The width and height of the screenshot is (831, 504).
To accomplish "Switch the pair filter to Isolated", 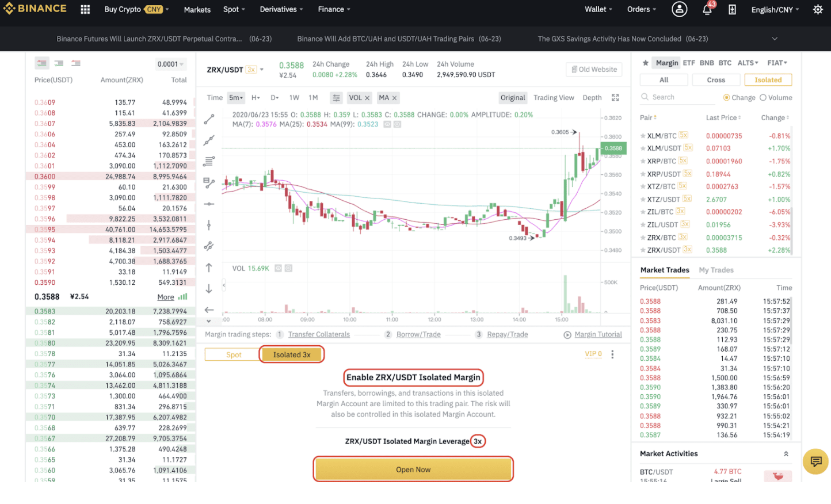I will [x=768, y=80].
